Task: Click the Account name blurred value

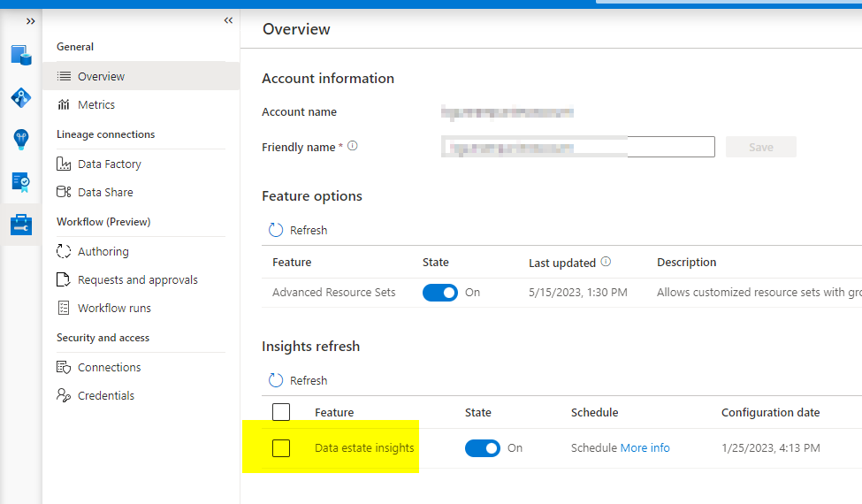Action: coord(507,112)
